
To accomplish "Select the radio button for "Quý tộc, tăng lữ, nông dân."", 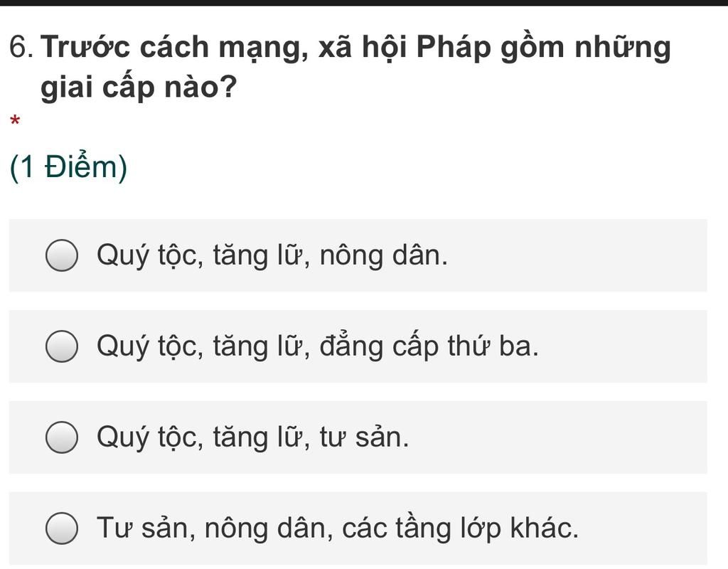I will [x=62, y=256].
